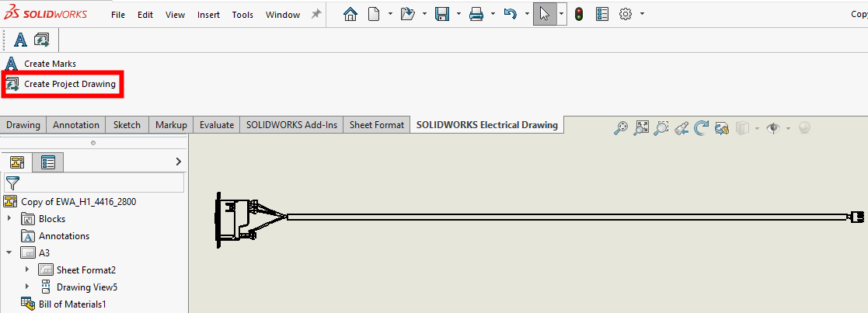Click the Rebuild traffic light icon
This screenshot has height=313, width=868.
click(579, 14)
